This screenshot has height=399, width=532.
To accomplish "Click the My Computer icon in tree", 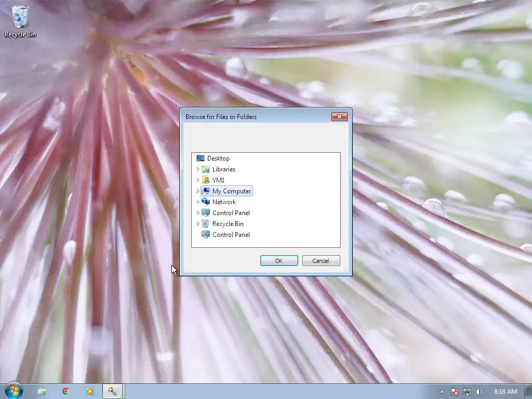I will click(x=206, y=191).
